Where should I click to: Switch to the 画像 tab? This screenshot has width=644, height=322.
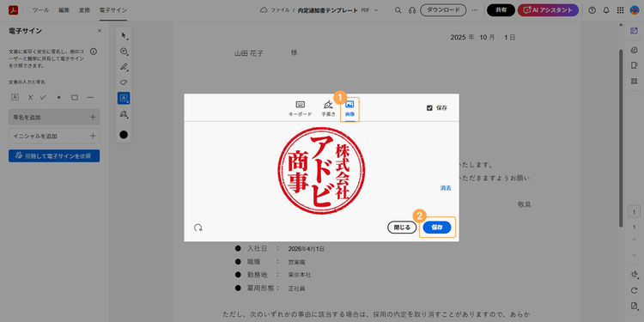349,109
